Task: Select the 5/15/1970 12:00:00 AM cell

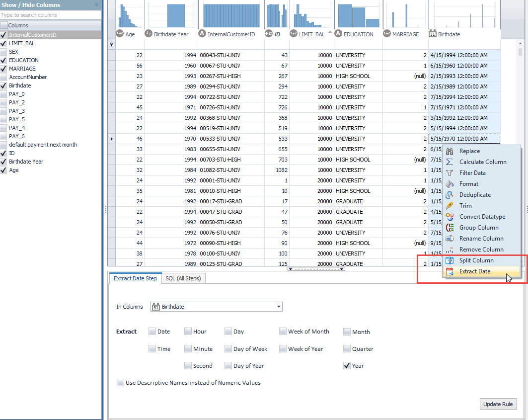Action: 464,139
